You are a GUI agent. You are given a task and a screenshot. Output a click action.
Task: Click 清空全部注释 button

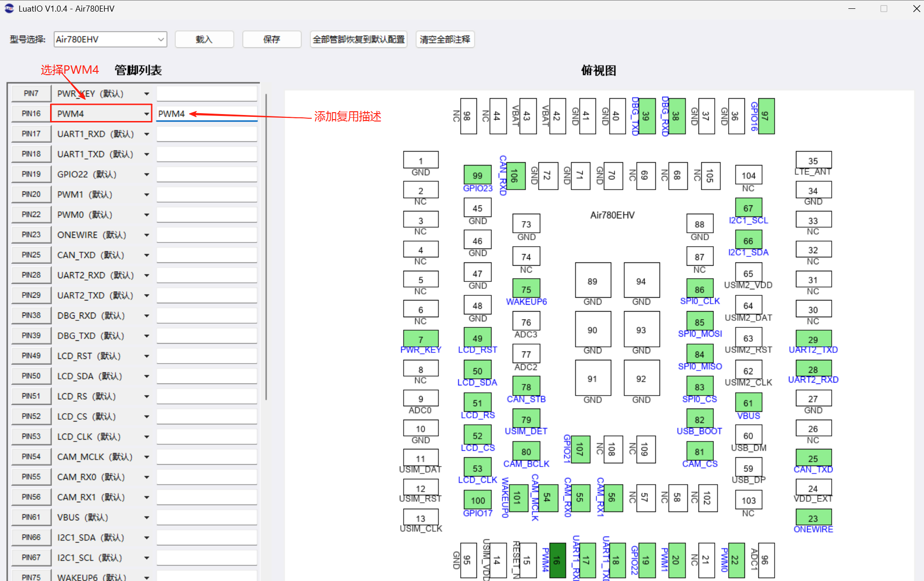[x=445, y=39]
